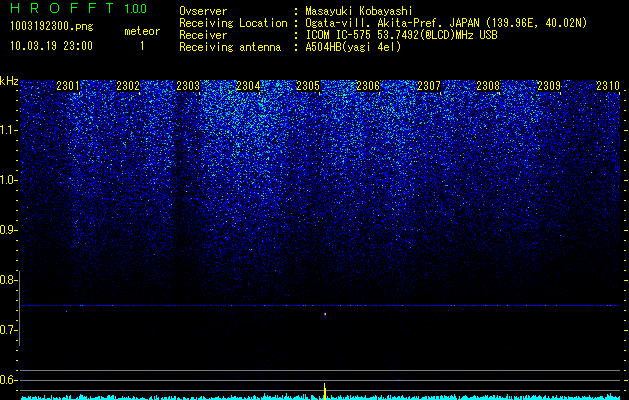Click the 0.7 kHz axis tick label

click(x=8, y=330)
